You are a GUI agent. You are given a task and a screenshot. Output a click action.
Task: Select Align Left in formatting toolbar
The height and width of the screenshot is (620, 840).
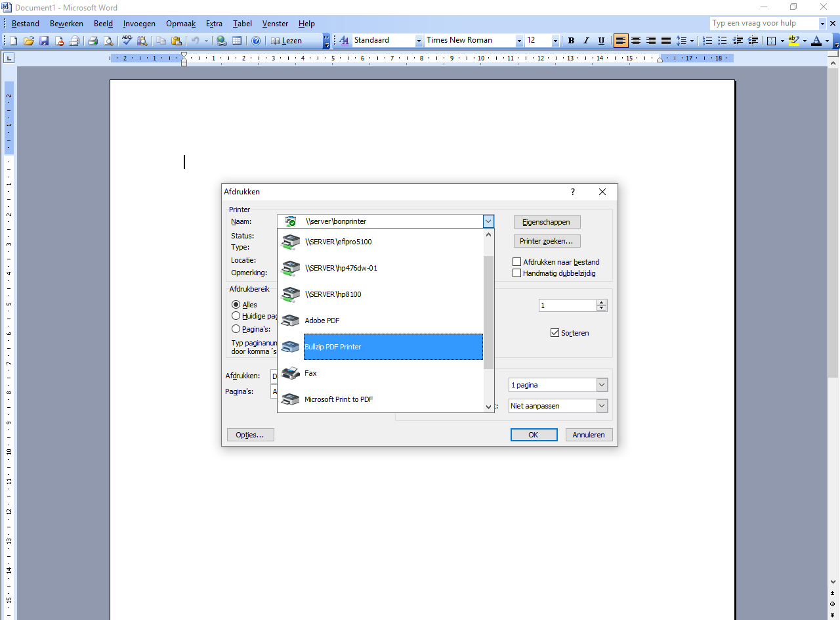click(x=621, y=41)
